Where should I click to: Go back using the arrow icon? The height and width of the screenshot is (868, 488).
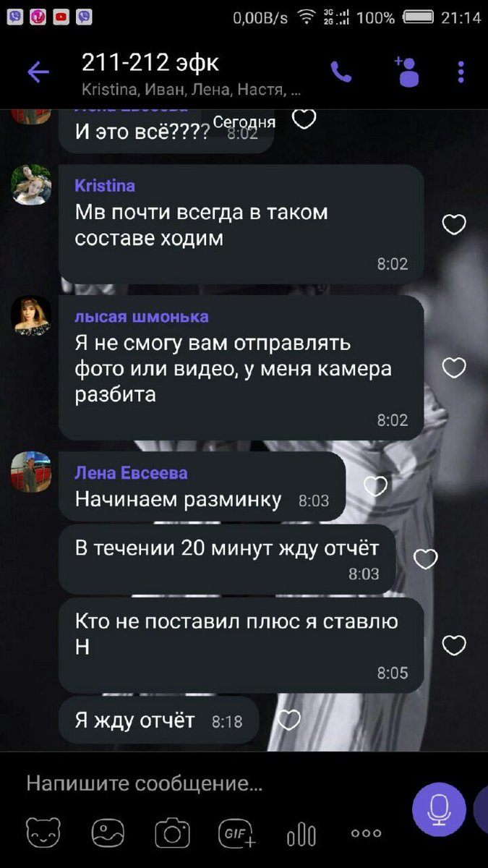click(38, 72)
